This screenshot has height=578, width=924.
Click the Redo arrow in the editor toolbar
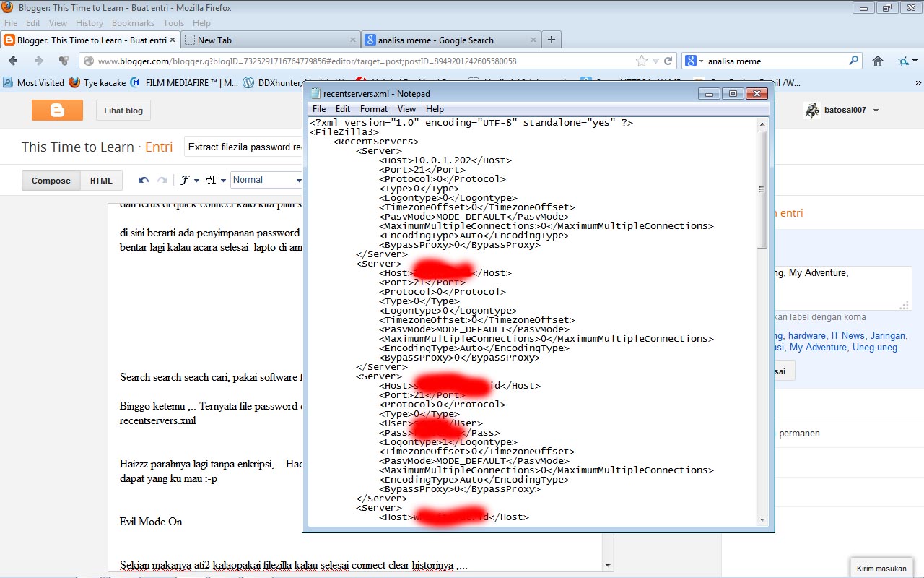tap(160, 179)
